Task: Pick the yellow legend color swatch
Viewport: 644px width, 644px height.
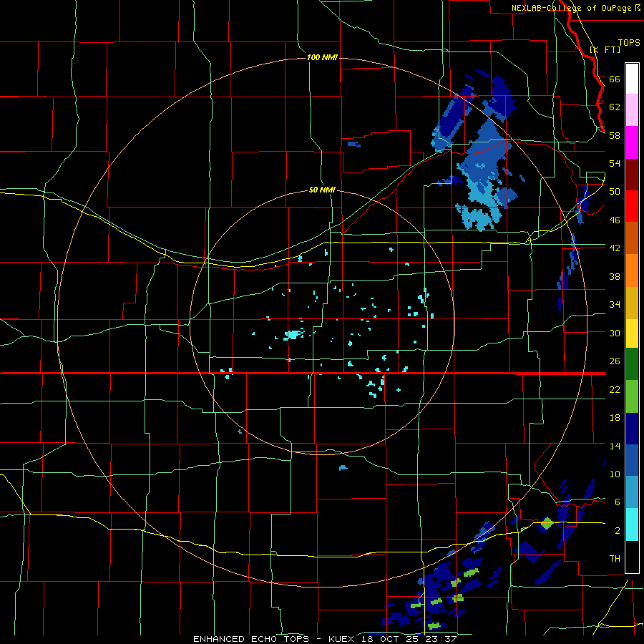Action: tap(632, 333)
